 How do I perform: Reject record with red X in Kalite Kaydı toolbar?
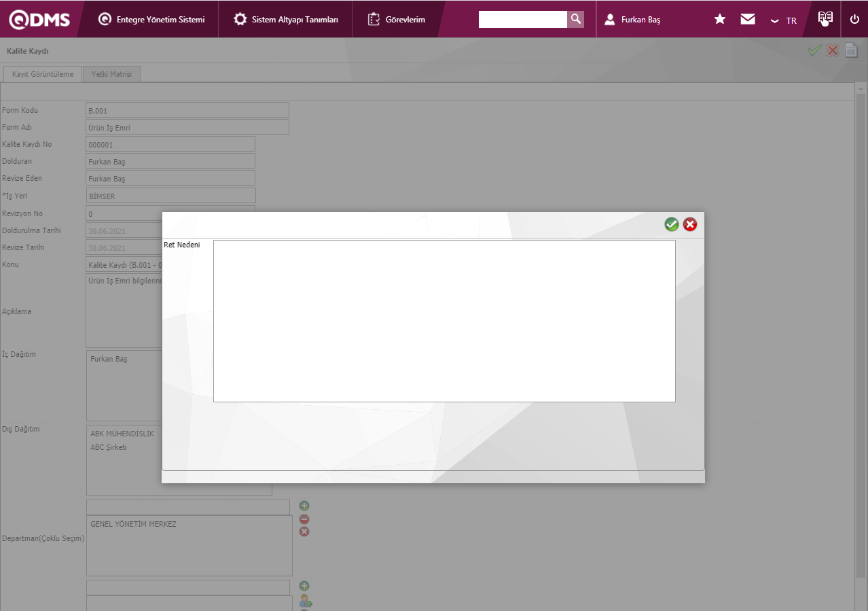coord(833,50)
